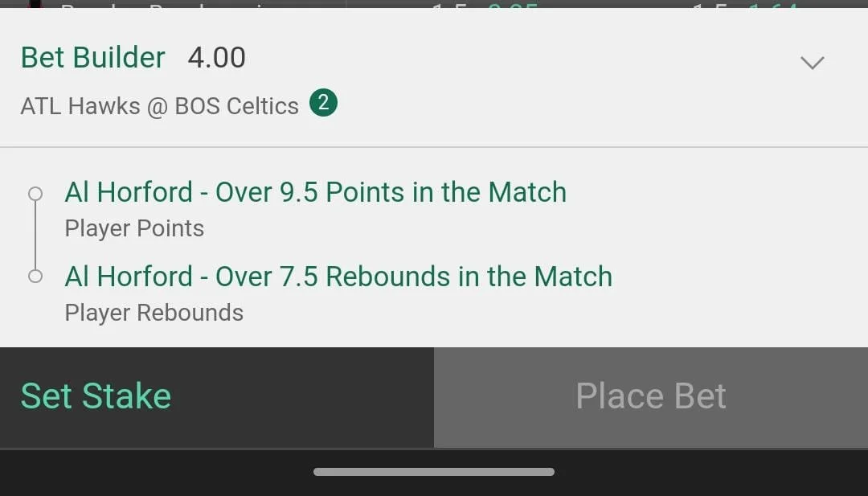Tap the 4.00 odds value

click(216, 58)
